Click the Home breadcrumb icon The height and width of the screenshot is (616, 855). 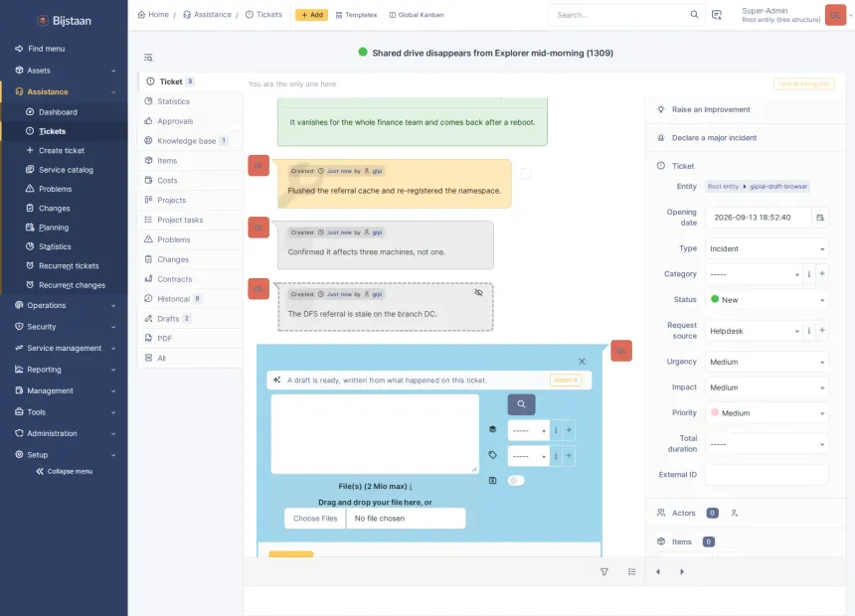point(142,15)
